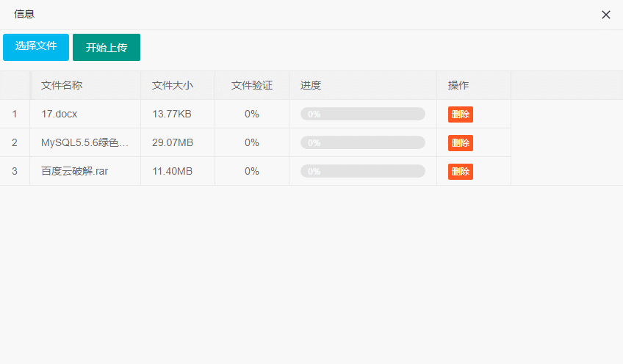Click the 文件大小 column header
Screen dimensions: 623x364
173,85
